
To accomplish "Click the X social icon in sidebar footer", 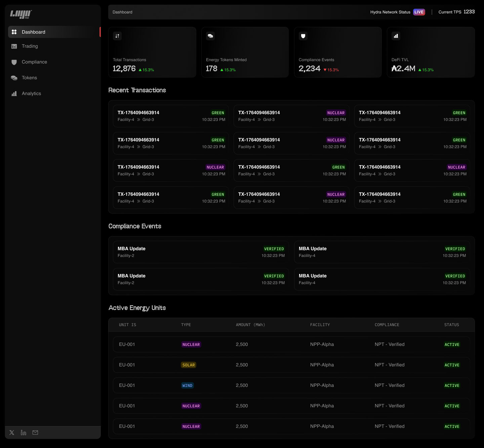I will (12, 433).
